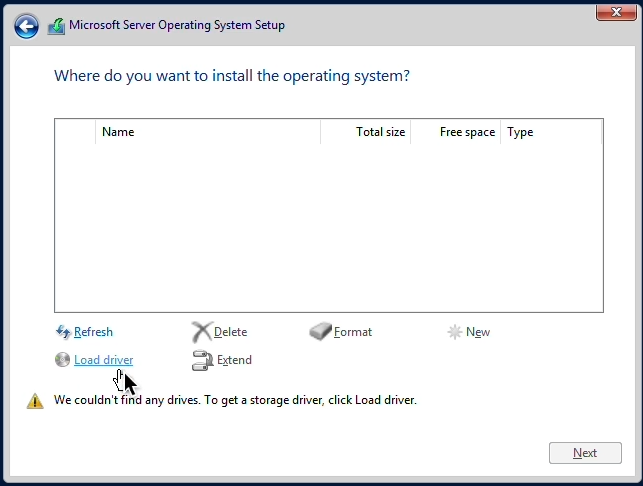Screen dimensions: 643x486
Task: Open the Load driver link
Action: tap(103, 360)
